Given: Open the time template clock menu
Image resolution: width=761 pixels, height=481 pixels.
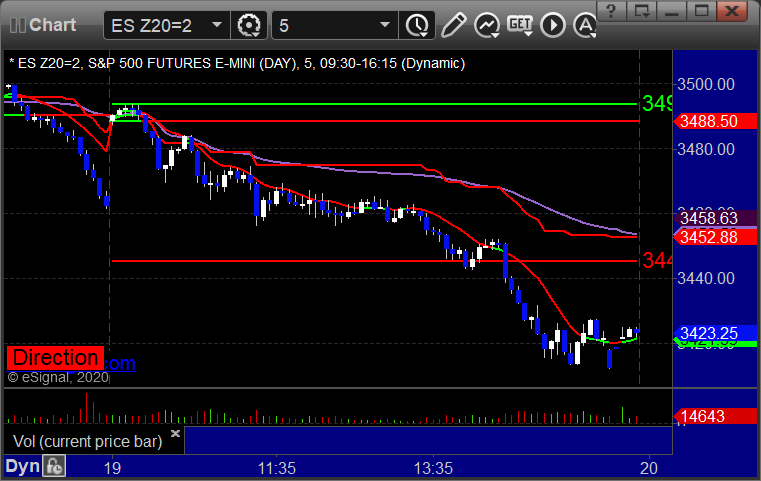Looking at the screenshot, I should (x=417, y=25).
